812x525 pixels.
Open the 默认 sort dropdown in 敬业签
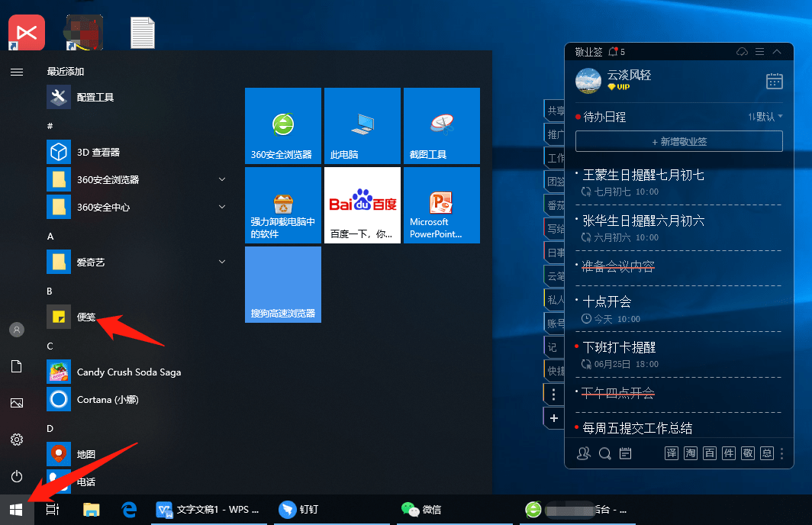coord(765,117)
